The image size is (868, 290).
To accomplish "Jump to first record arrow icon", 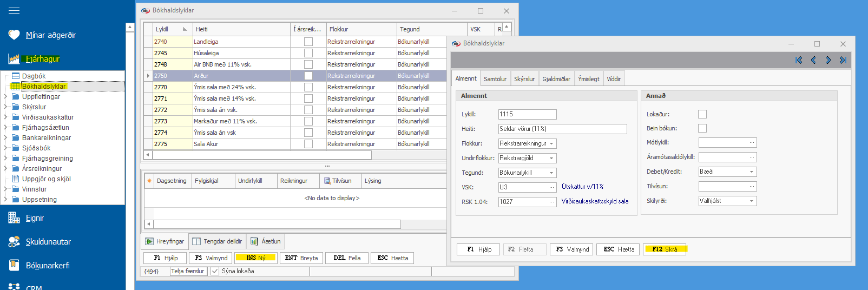I will tap(799, 60).
